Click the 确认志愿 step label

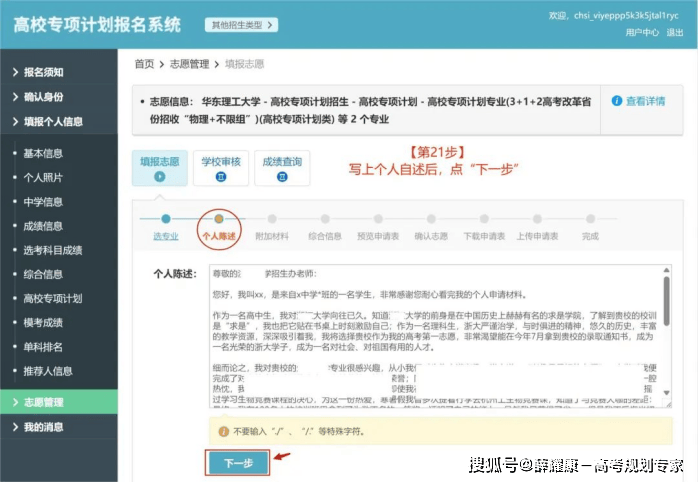(x=431, y=236)
